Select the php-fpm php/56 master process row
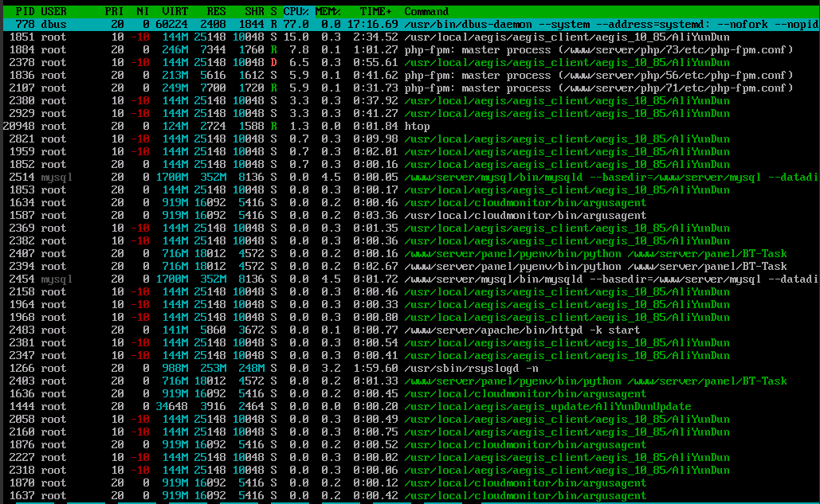The width and height of the screenshot is (820, 504). (x=410, y=76)
